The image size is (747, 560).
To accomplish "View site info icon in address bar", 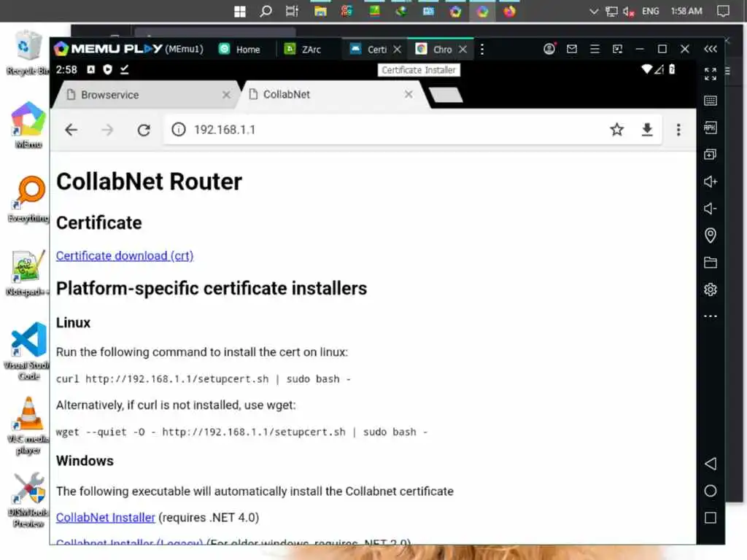I will [179, 130].
